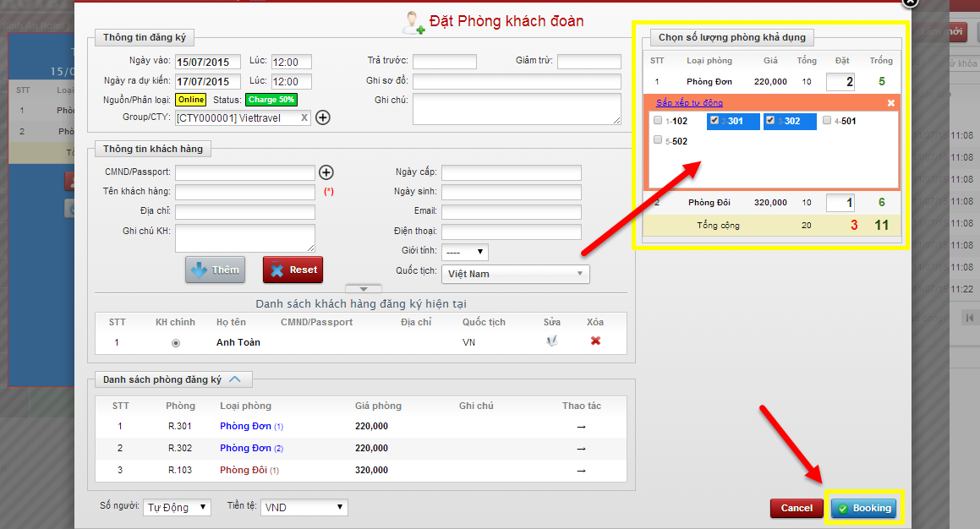Screen dimensions: 980x529
Task: Open the Tiền tệ VND currency dropdown
Action: click(304, 507)
